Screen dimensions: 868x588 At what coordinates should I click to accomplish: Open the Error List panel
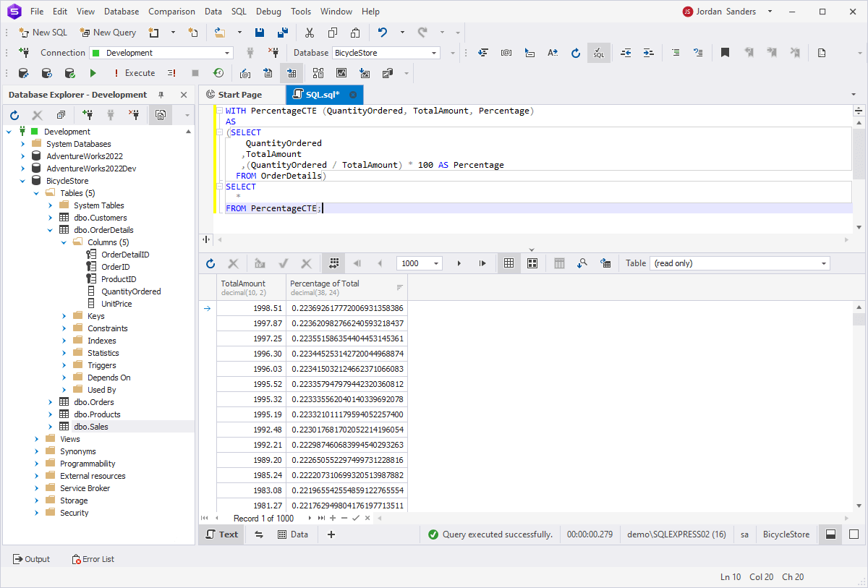pos(93,559)
